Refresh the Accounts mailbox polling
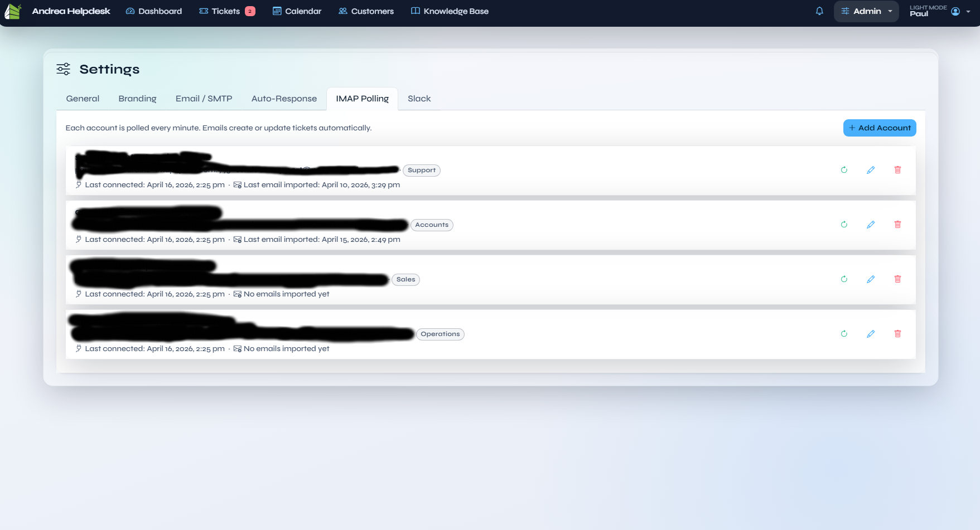The width and height of the screenshot is (980, 530). (x=844, y=225)
